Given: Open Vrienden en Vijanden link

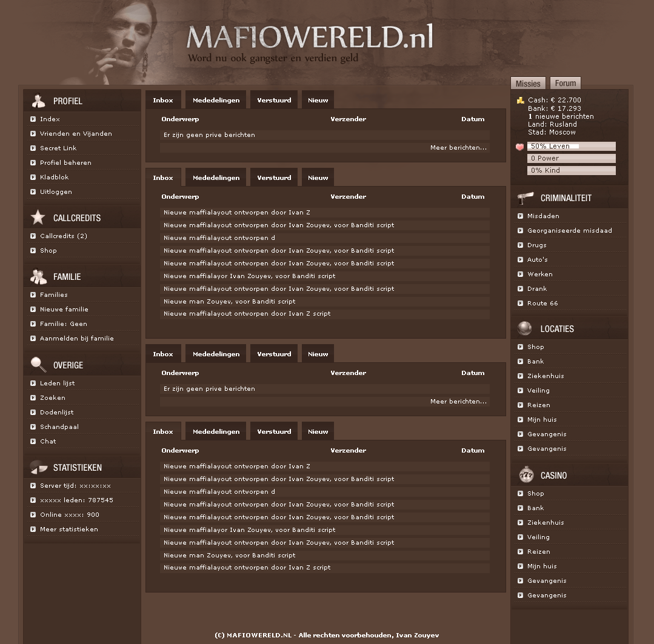Looking at the screenshot, I should (x=76, y=134).
